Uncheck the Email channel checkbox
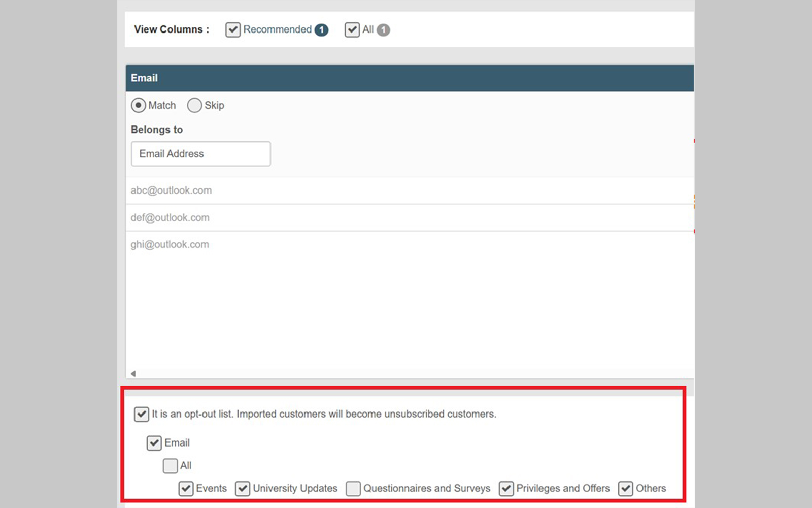Viewport: 812px width, 508px height. point(154,443)
